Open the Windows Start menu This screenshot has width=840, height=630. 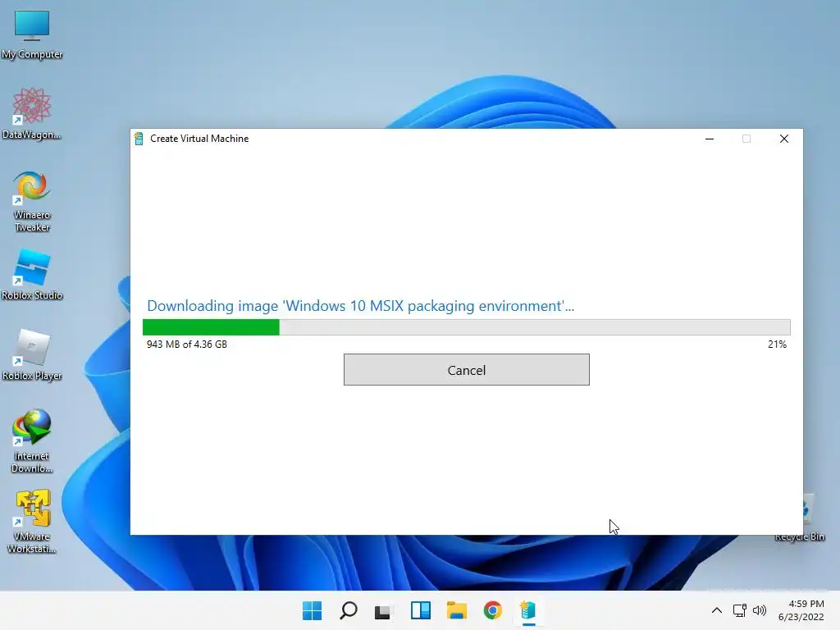(x=312, y=610)
